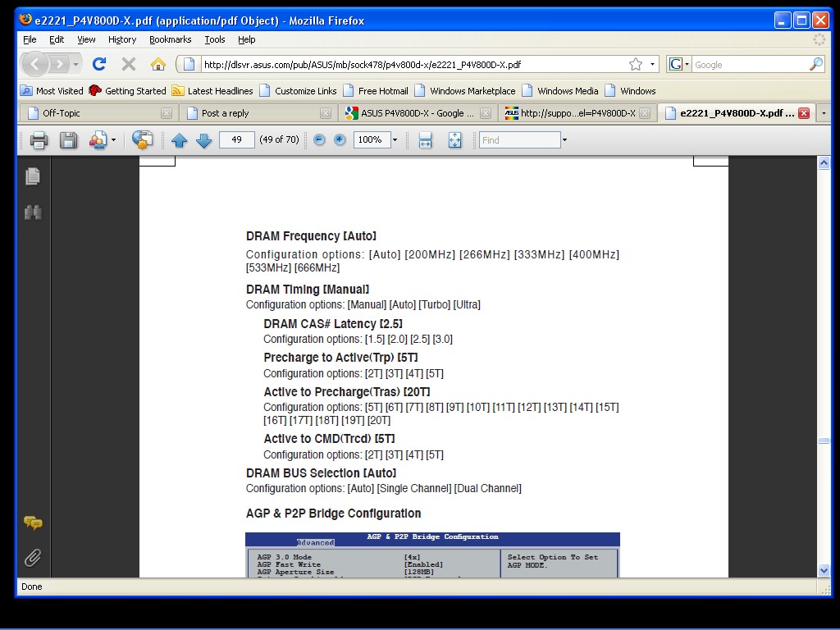Click the site identity page icon

(x=189, y=64)
